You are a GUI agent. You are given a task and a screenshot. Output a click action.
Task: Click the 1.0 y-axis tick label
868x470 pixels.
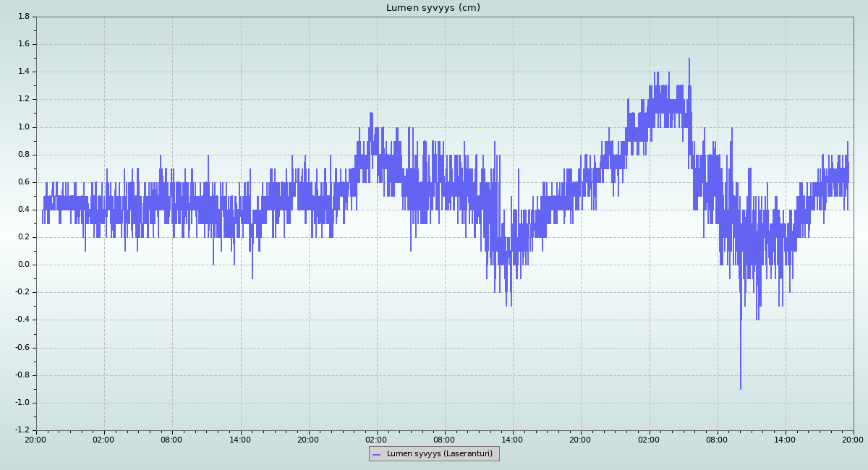pyautogui.click(x=23, y=127)
